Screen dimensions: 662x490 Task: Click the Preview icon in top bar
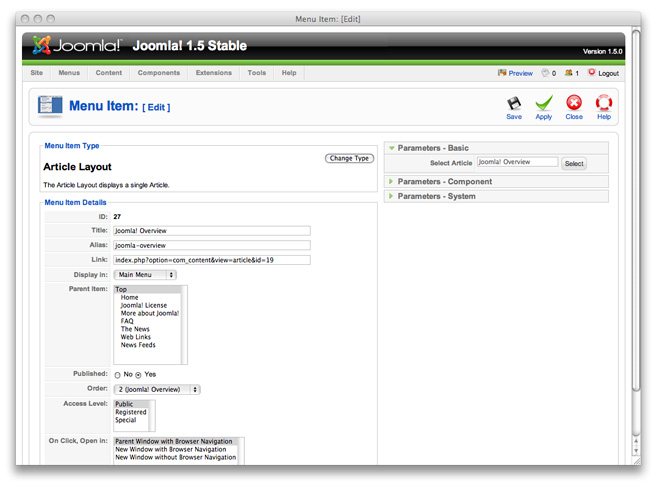[x=502, y=73]
